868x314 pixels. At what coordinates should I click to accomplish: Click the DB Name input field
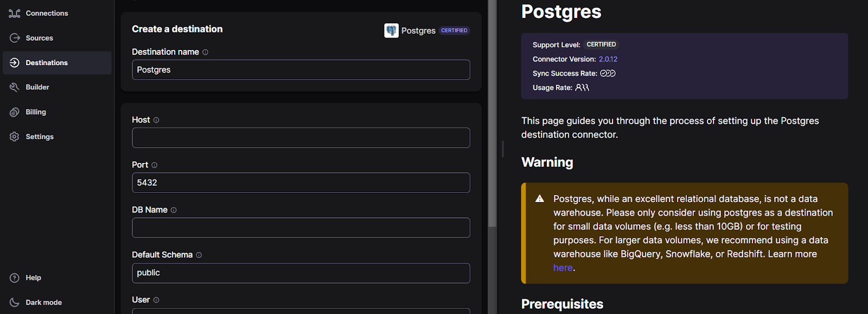(x=301, y=228)
